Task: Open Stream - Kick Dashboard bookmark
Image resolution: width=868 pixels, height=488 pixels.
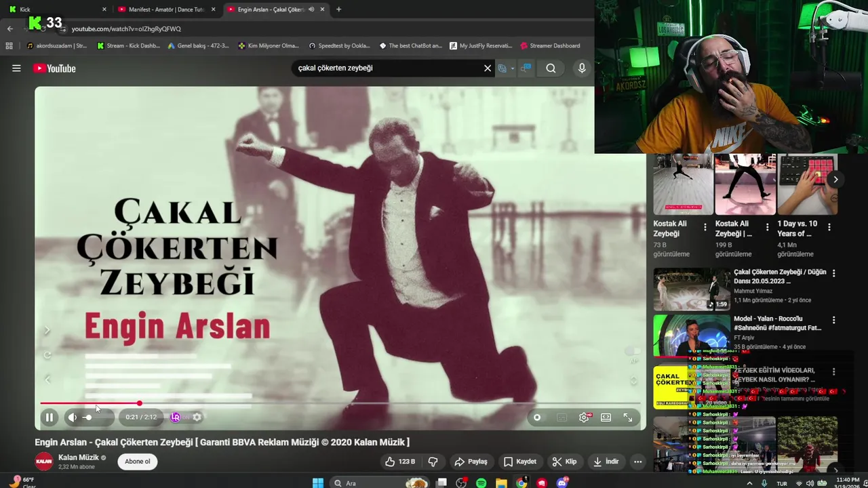Action: (x=128, y=46)
